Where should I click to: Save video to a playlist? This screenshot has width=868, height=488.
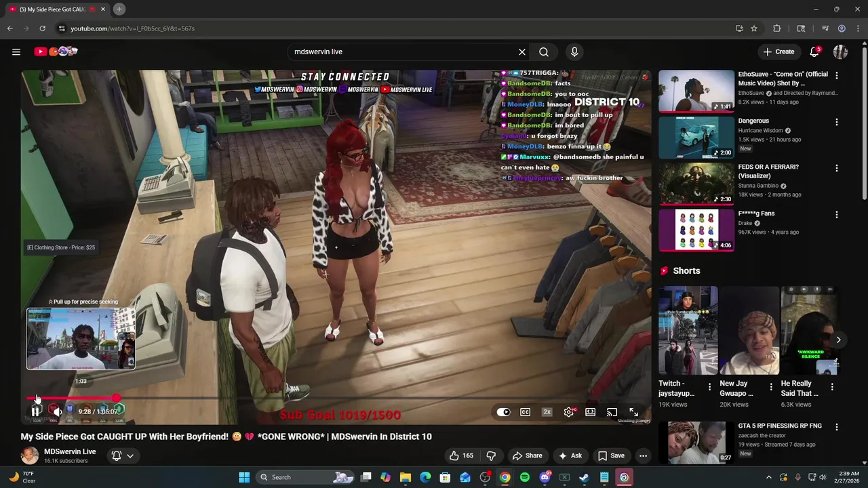pos(611,455)
